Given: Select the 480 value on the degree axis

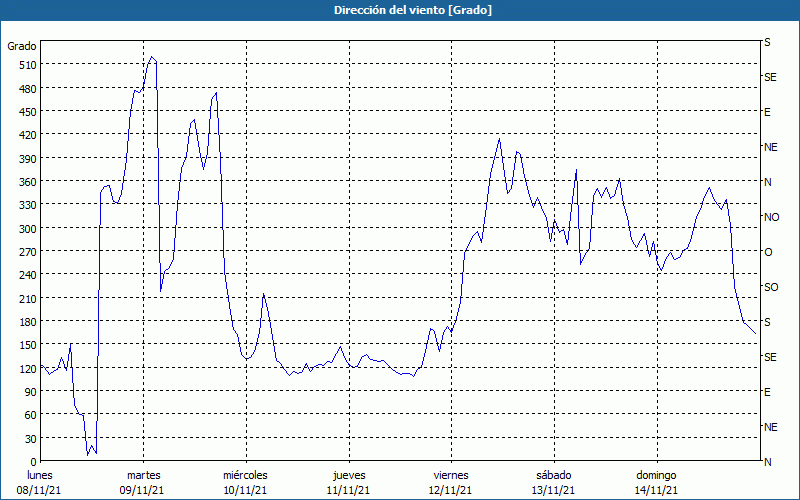Looking at the screenshot, I should 28,88.
